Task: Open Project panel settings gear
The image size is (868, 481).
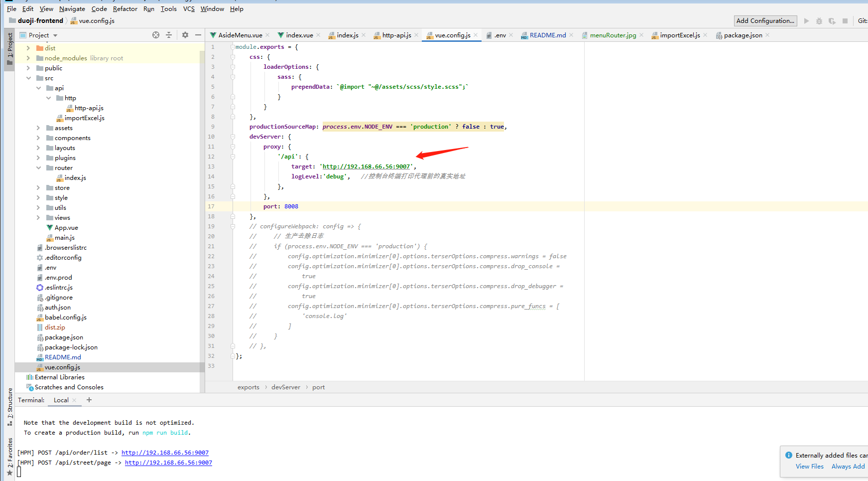Action: coord(185,35)
